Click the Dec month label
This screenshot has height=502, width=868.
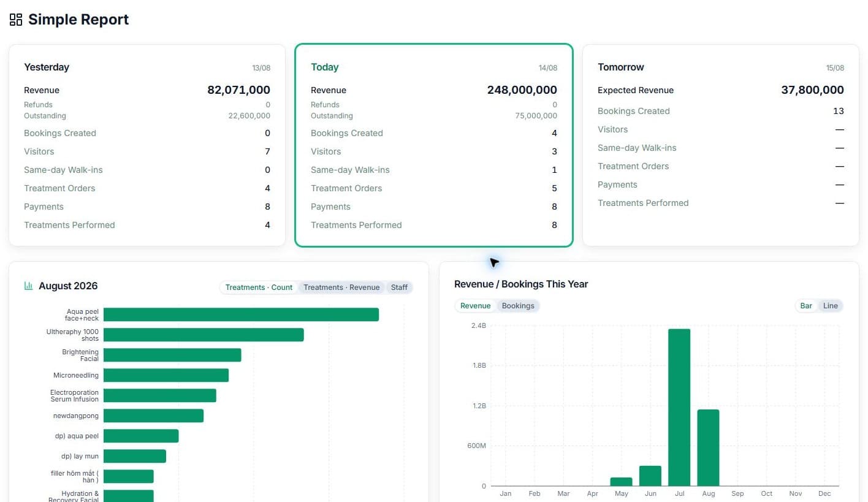824,493
